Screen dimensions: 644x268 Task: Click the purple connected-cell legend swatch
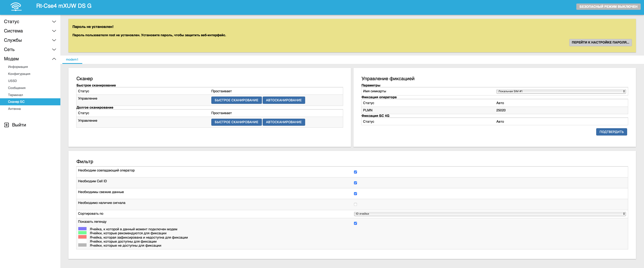coord(82,229)
